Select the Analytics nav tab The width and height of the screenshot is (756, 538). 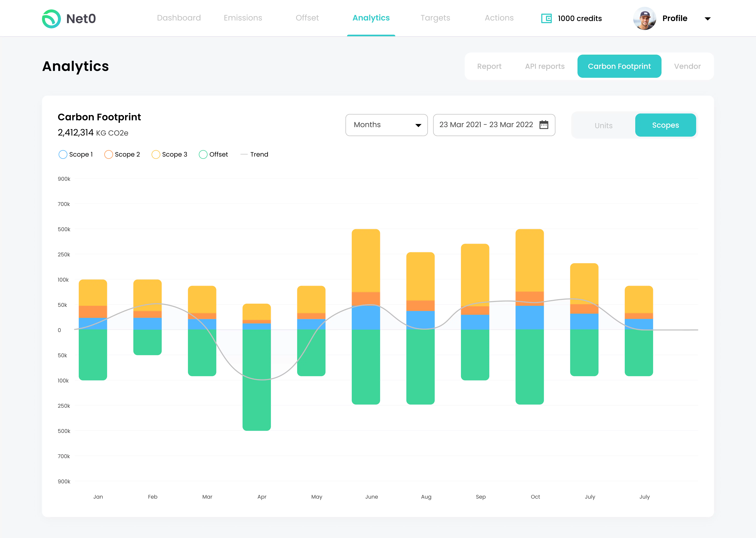371,18
